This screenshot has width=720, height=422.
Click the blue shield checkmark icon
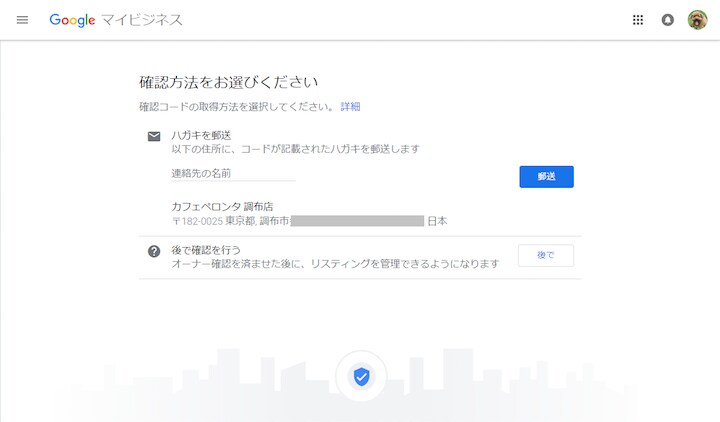(x=361, y=377)
